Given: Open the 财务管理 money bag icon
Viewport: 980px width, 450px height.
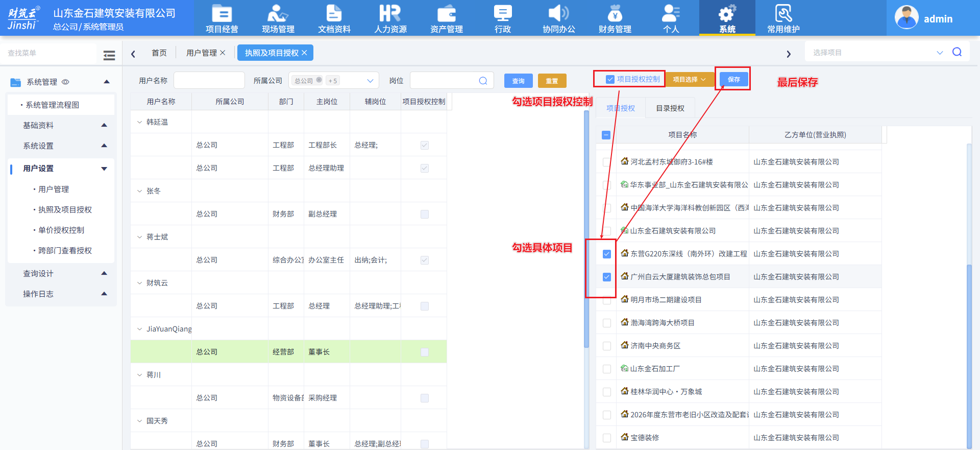Looking at the screenshot, I should coord(615,13).
